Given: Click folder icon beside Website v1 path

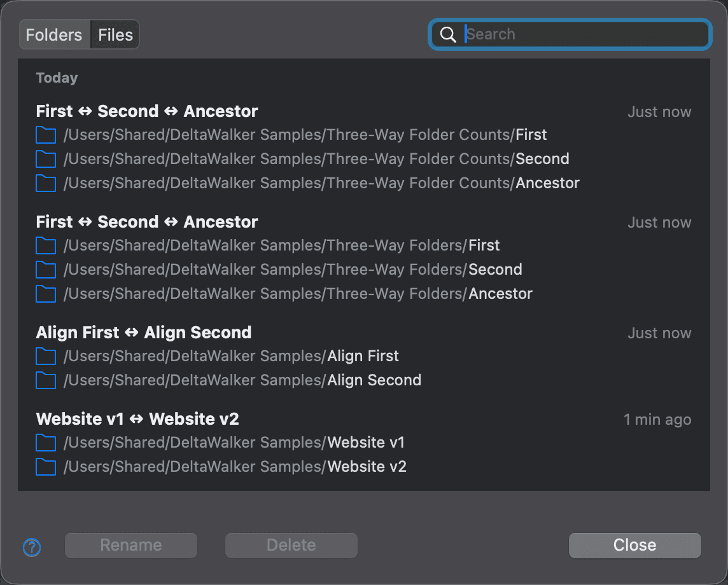Looking at the screenshot, I should click(46, 443).
